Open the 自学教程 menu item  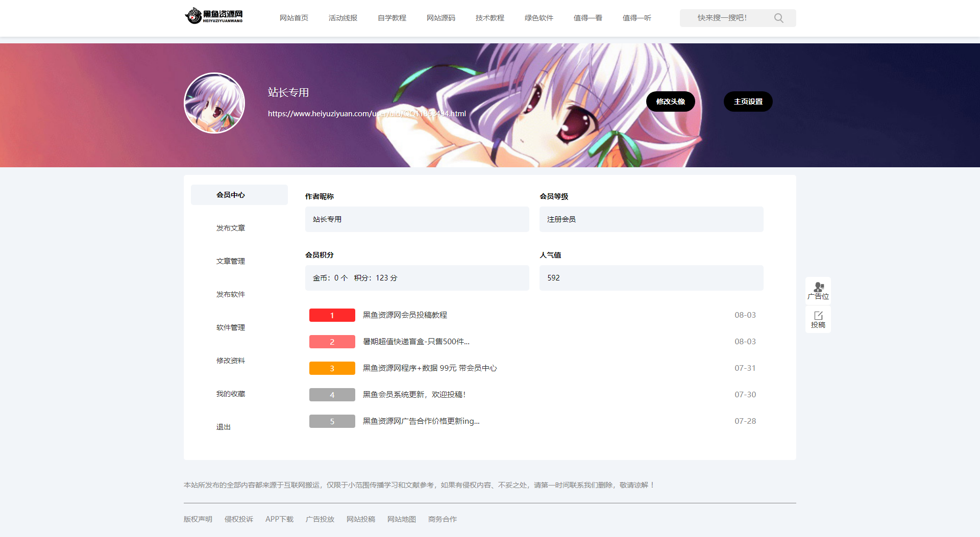[x=391, y=17]
